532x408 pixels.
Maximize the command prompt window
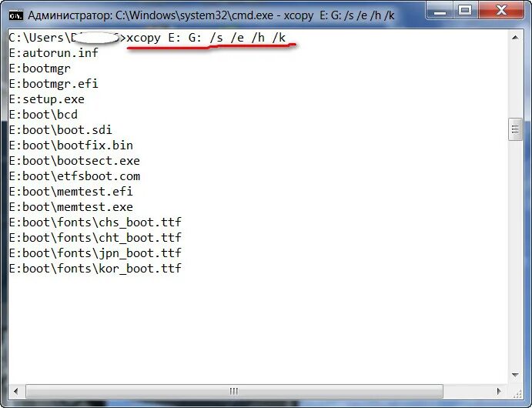coord(465,12)
